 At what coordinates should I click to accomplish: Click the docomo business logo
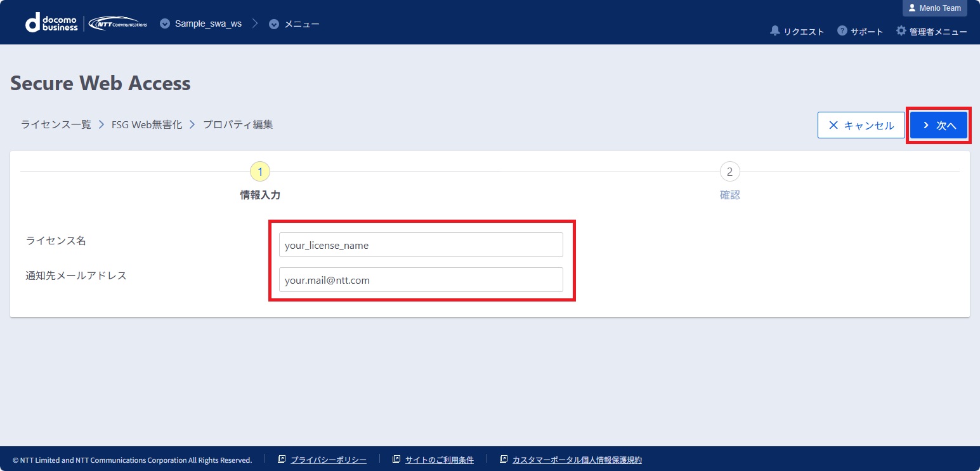click(x=51, y=23)
